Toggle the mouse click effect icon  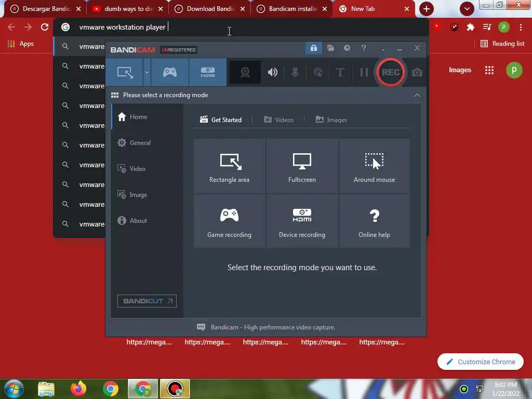318,72
